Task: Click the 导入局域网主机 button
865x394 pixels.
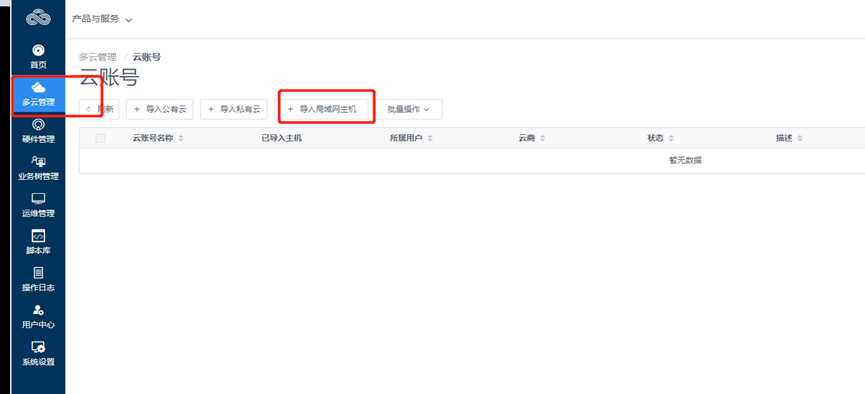Action: [322, 109]
